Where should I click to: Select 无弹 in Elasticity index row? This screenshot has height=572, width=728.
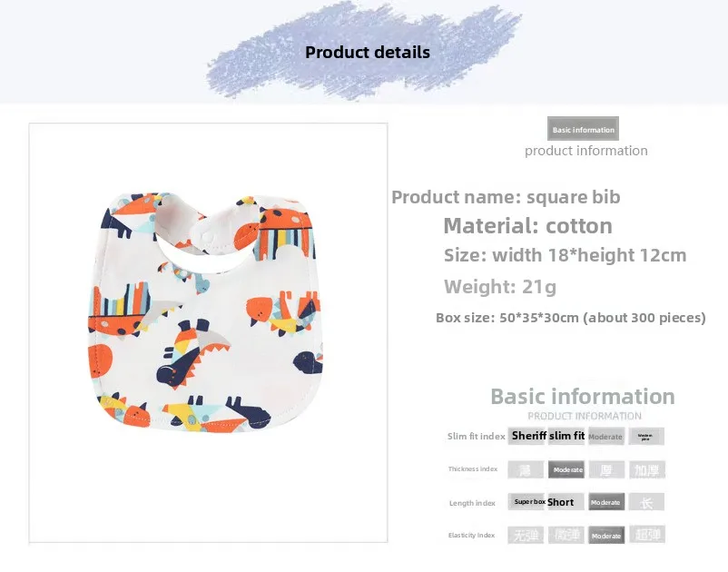coord(526,535)
